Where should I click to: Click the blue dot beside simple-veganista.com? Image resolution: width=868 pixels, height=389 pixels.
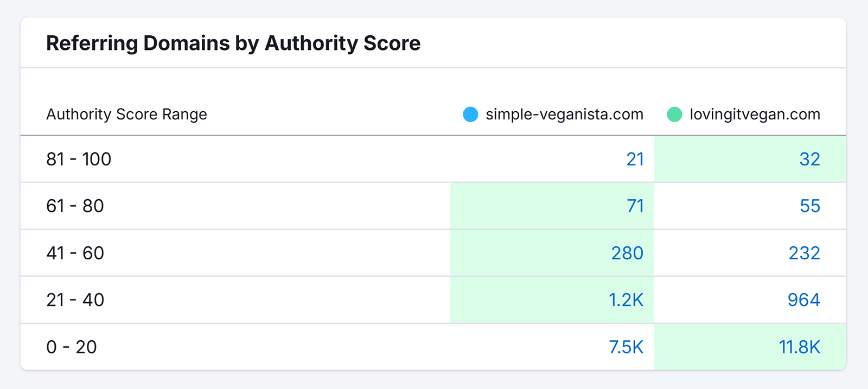pos(470,114)
